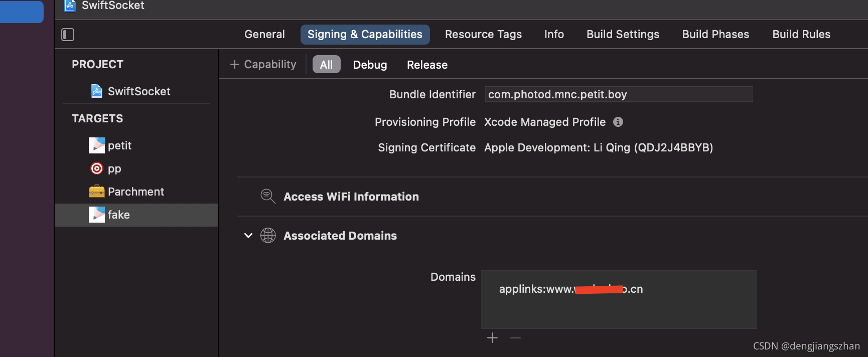Add a new domain with the plus button

[x=493, y=338]
